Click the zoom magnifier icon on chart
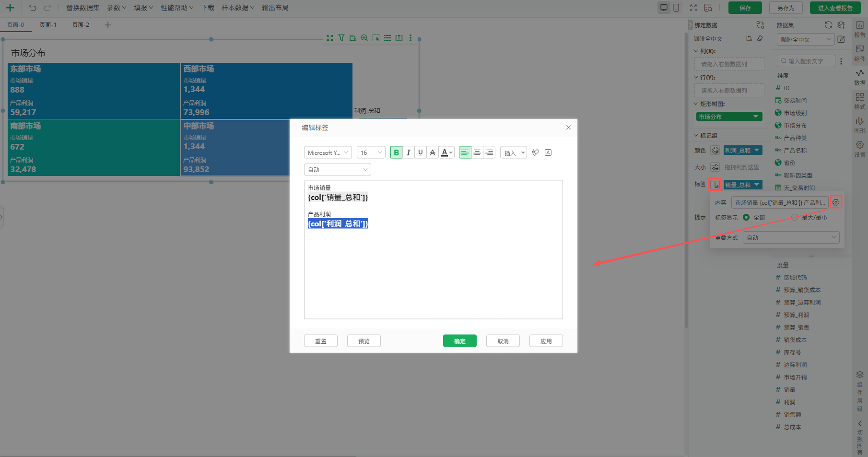 (364, 38)
